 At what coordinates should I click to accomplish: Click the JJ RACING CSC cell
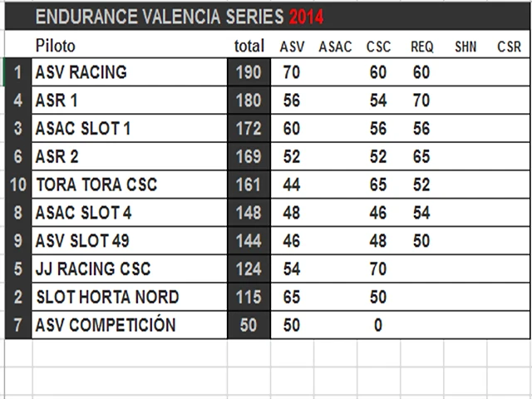130,268
